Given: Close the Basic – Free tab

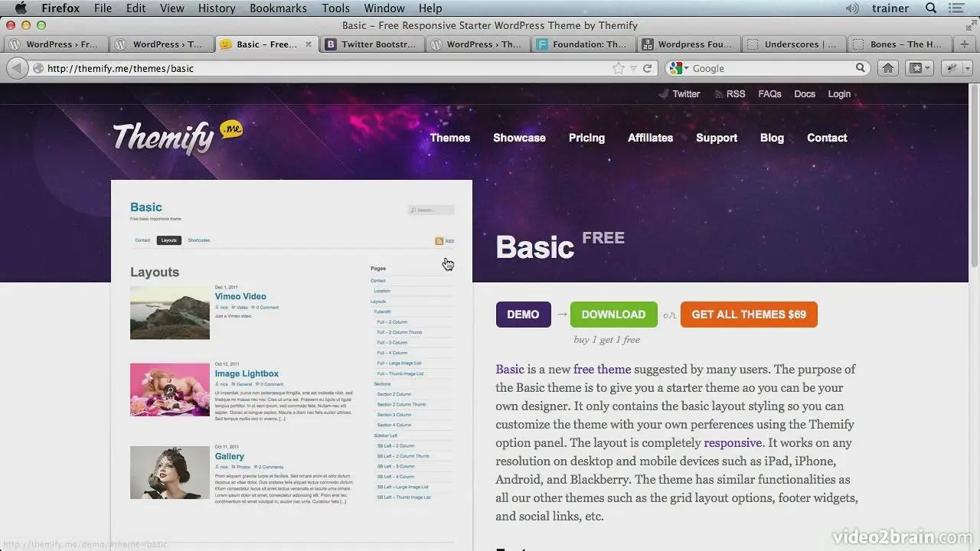Looking at the screenshot, I should [x=309, y=44].
